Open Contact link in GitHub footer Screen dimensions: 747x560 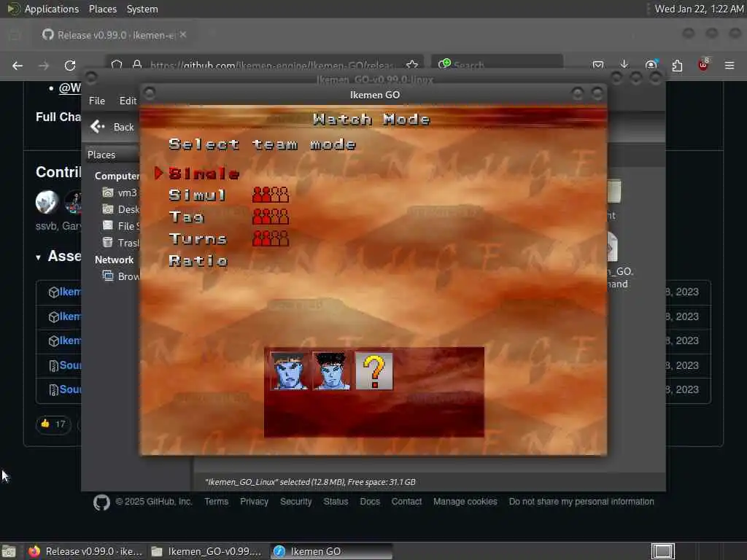pyautogui.click(x=406, y=502)
